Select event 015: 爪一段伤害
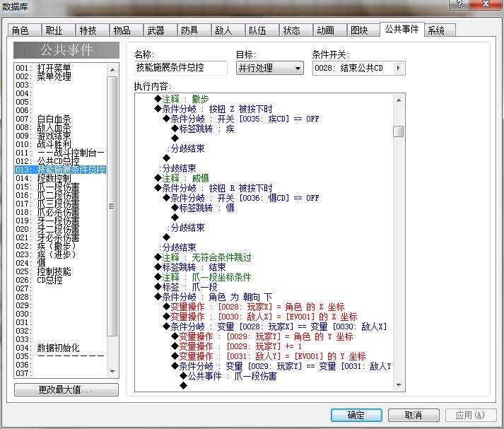The image size is (504, 429). coord(60,187)
